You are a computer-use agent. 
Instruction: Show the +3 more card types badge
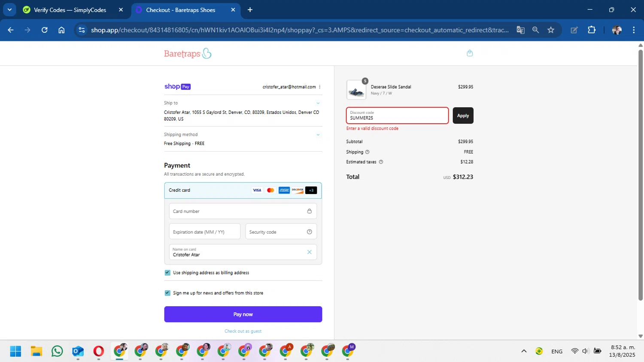click(x=311, y=190)
